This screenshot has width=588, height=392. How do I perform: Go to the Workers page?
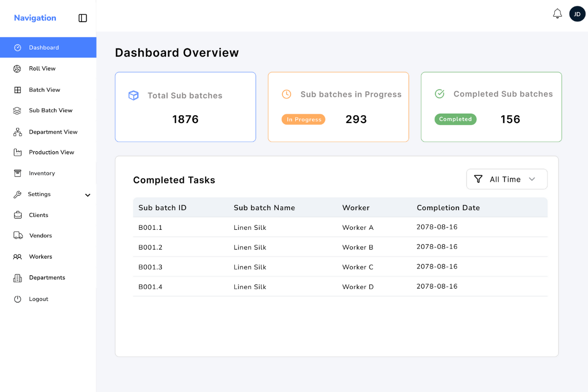coord(40,257)
